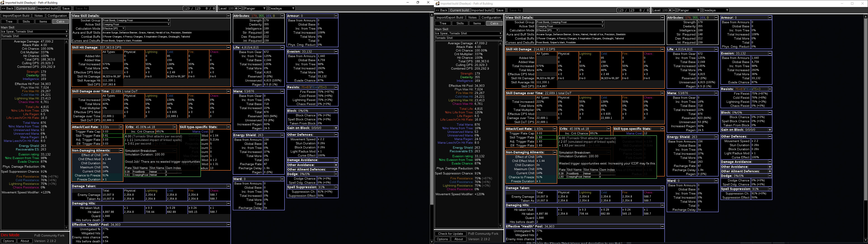Image resolution: width=868 pixels, height=244 pixels.
Task: Open Configuration in the left window
Action: click(x=57, y=16)
